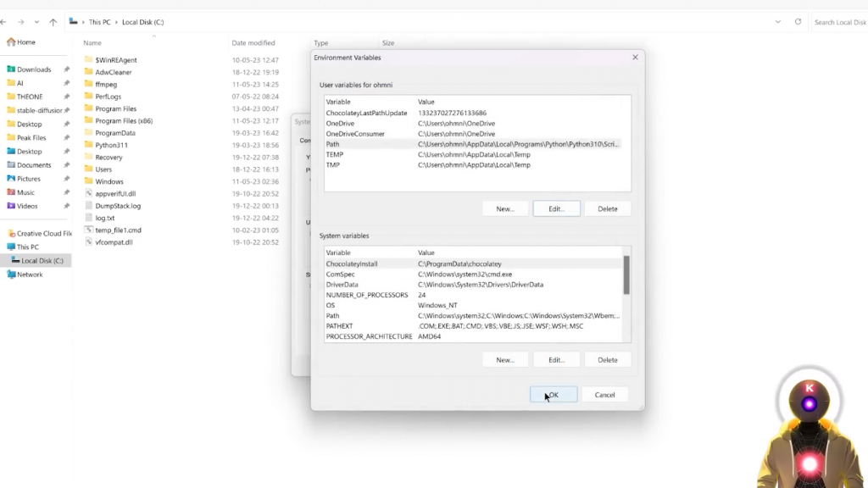This screenshot has height=488, width=868.
Task: Click New under user variables
Action: click(505, 208)
